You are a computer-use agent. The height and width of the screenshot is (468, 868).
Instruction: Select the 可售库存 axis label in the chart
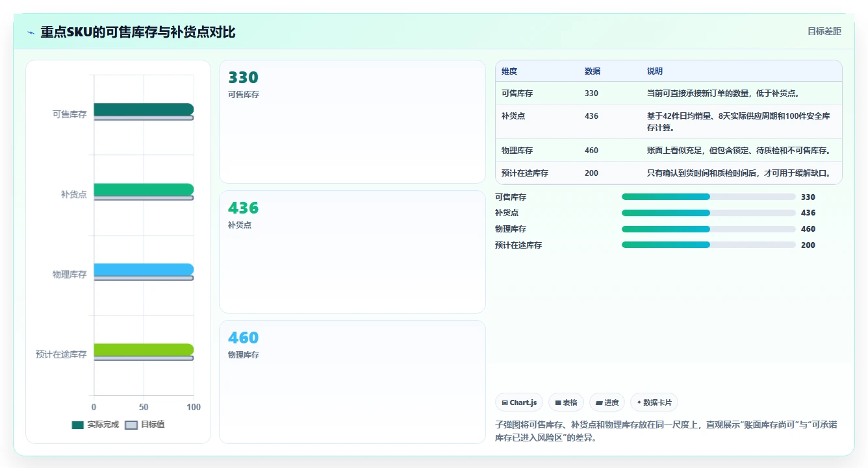(70, 114)
